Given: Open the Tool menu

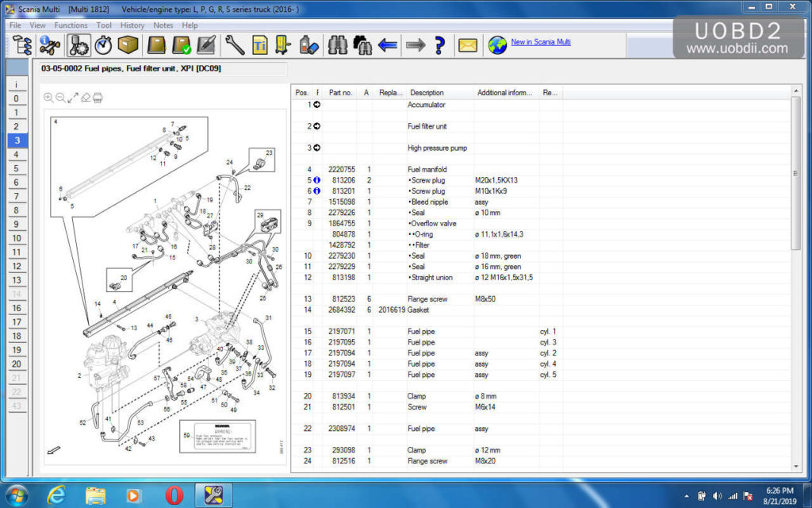Looking at the screenshot, I should click(x=104, y=25).
